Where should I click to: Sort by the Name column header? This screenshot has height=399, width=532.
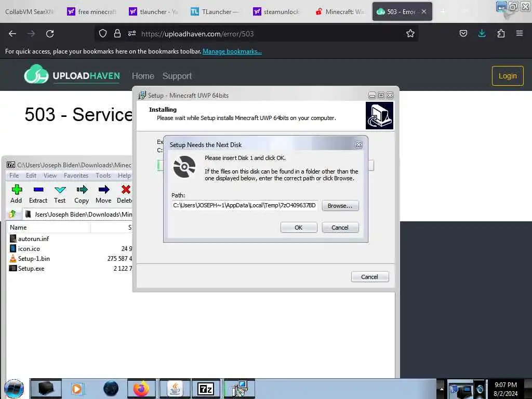(48, 228)
